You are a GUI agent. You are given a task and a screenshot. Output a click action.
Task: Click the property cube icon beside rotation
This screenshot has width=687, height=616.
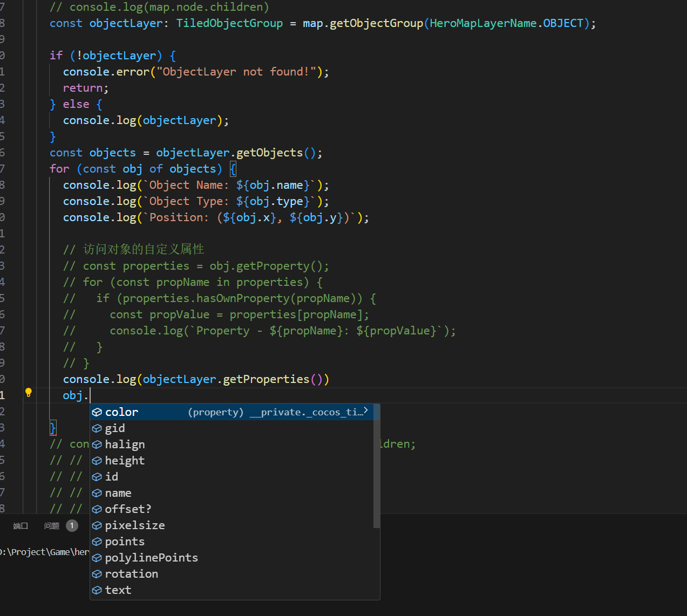point(97,574)
